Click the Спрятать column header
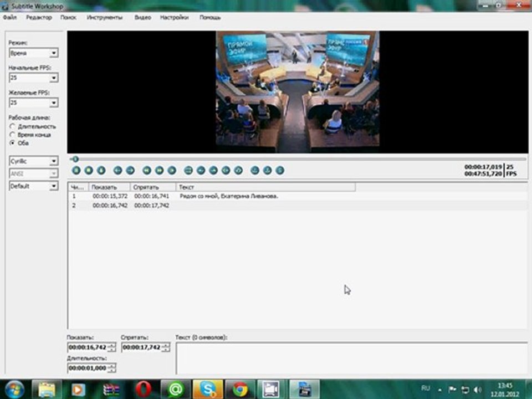The height and width of the screenshot is (399, 532). [x=153, y=187]
